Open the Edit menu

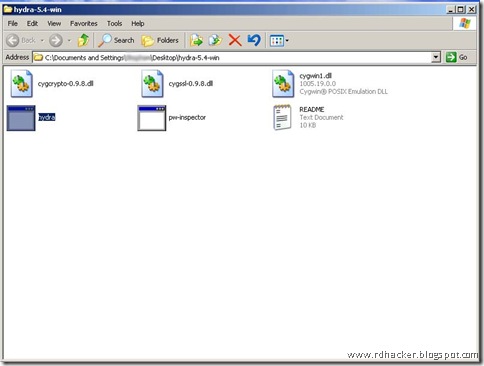tap(32, 23)
